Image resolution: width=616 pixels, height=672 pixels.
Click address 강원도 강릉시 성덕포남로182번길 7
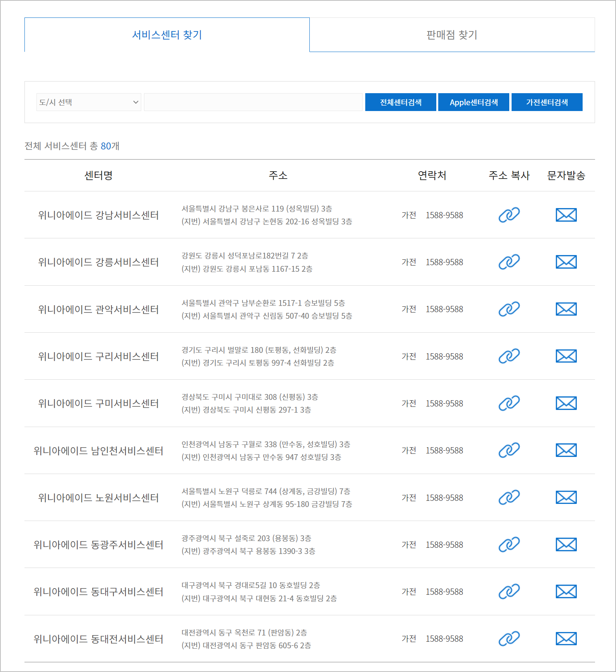pyautogui.click(x=245, y=255)
